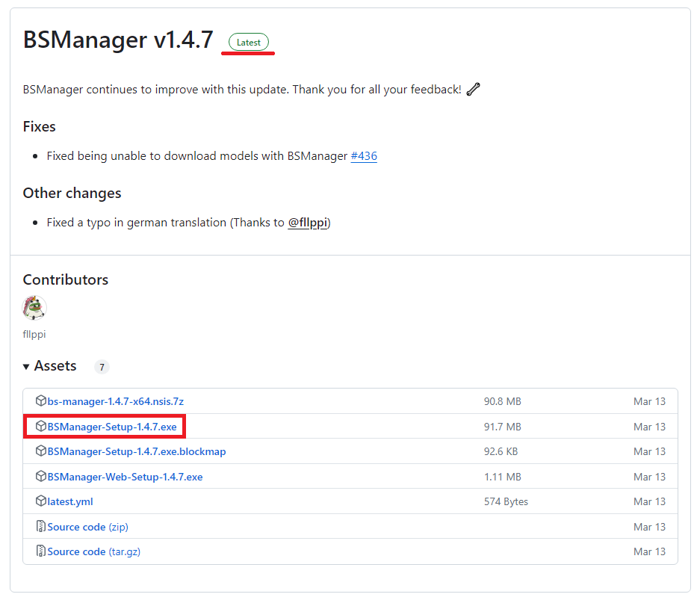700x603 pixels.
Task: Click the package icon beside latest.yml
Action: click(40, 501)
